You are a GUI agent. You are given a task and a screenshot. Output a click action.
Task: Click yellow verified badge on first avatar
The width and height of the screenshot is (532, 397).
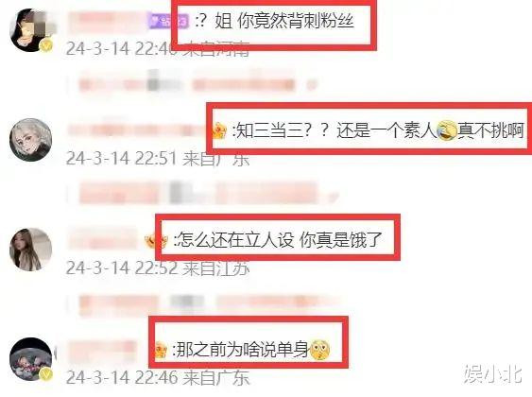(x=46, y=45)
